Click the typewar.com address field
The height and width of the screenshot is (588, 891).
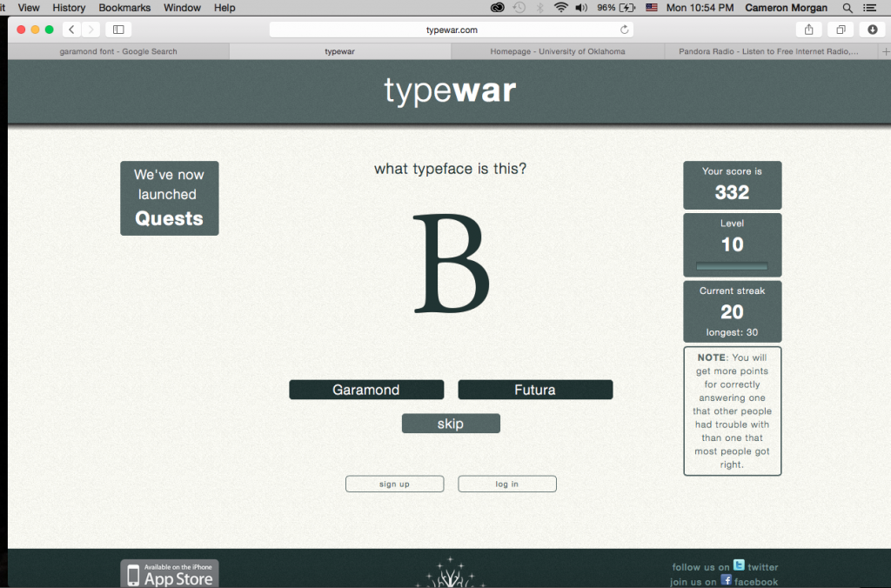452,30
